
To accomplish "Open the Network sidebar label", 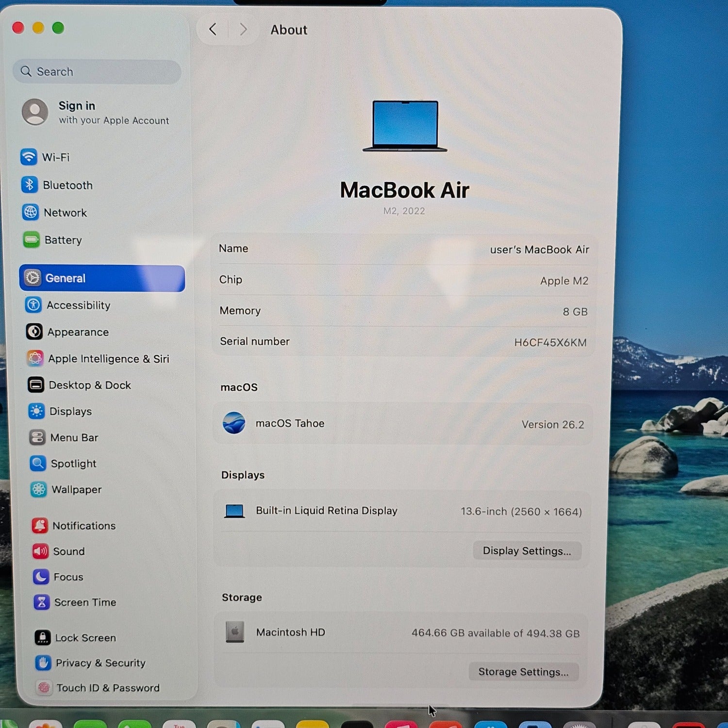I will coord(65,213).
